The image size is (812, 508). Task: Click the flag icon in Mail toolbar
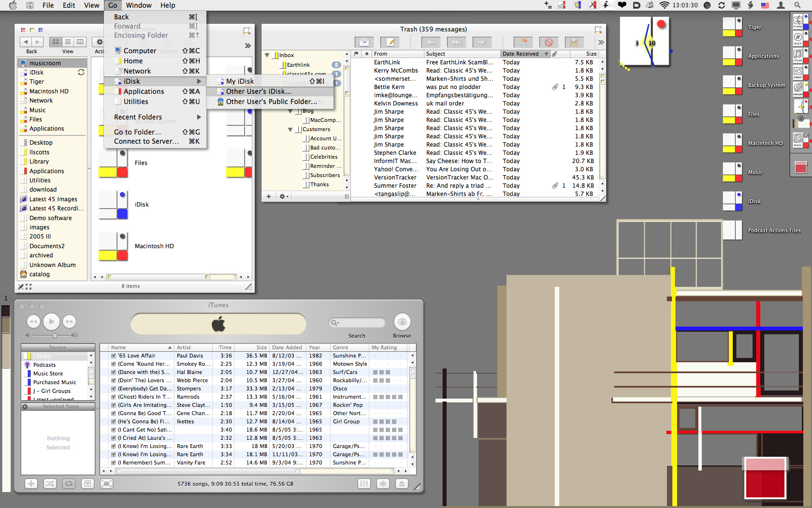click(x=523, y=43)
